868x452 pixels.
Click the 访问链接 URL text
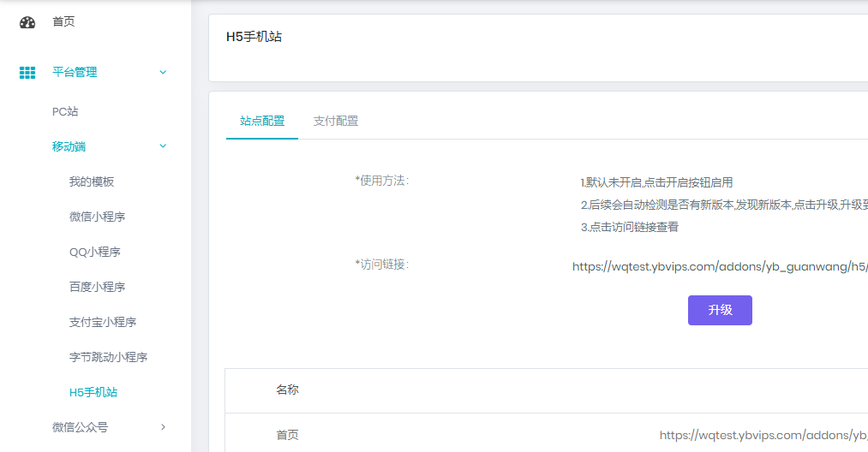pos(720,267)
